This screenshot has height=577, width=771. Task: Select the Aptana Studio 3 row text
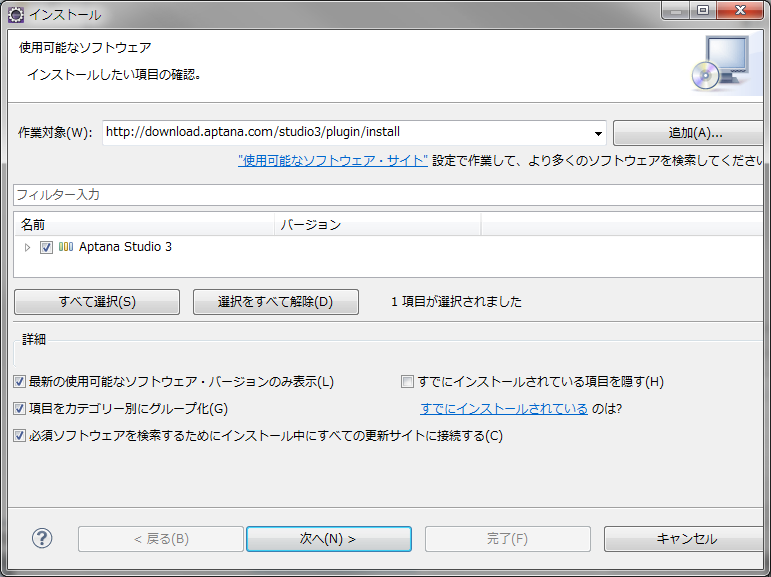[x=125, y=247]
